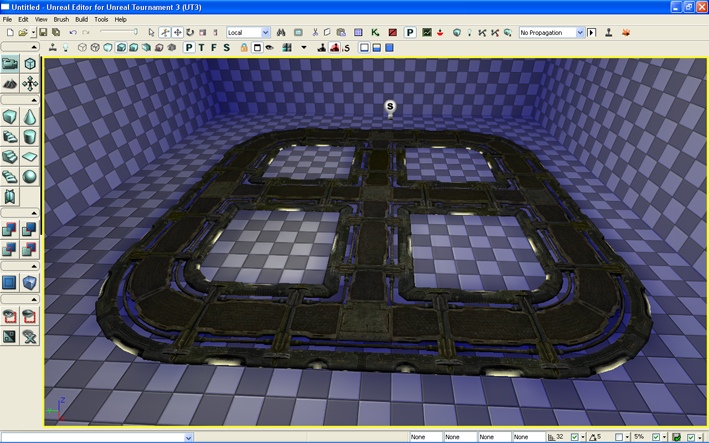The height and width of the screenshot is (443, 709).
Task: Collapse the Brushes section arrow in toolbox
Action: pyautogui.click(x=34, y=100)
